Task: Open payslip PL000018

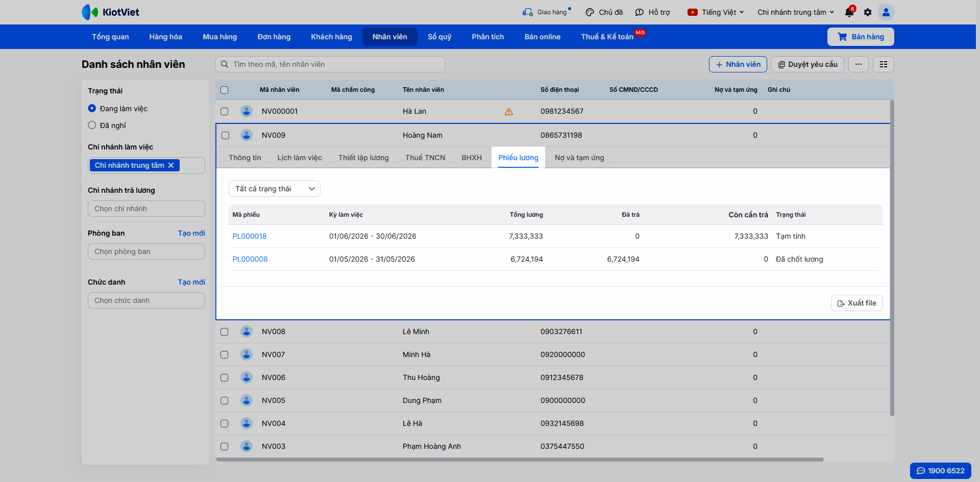Action: [x=250, y=236]
